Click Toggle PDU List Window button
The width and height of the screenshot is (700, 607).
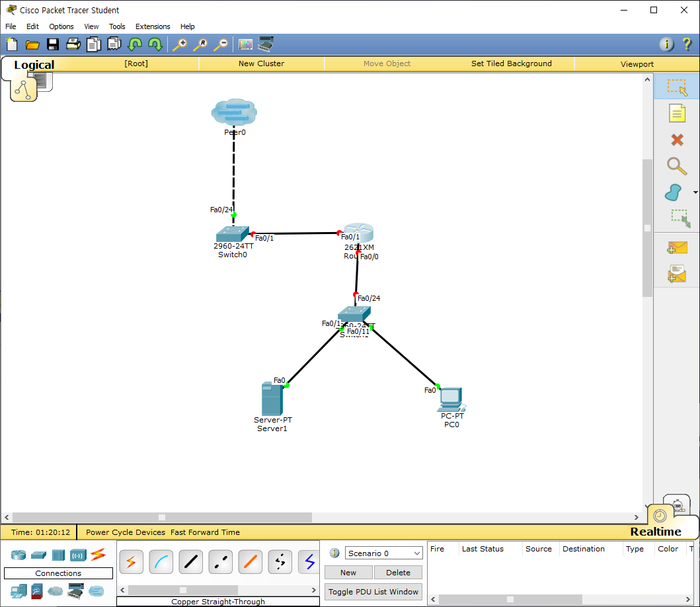[x=373, y=591]
